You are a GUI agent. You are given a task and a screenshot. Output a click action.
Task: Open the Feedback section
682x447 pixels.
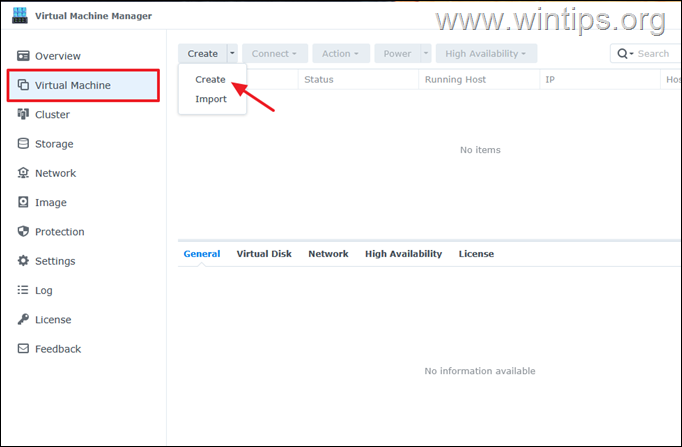pos(58,349)
